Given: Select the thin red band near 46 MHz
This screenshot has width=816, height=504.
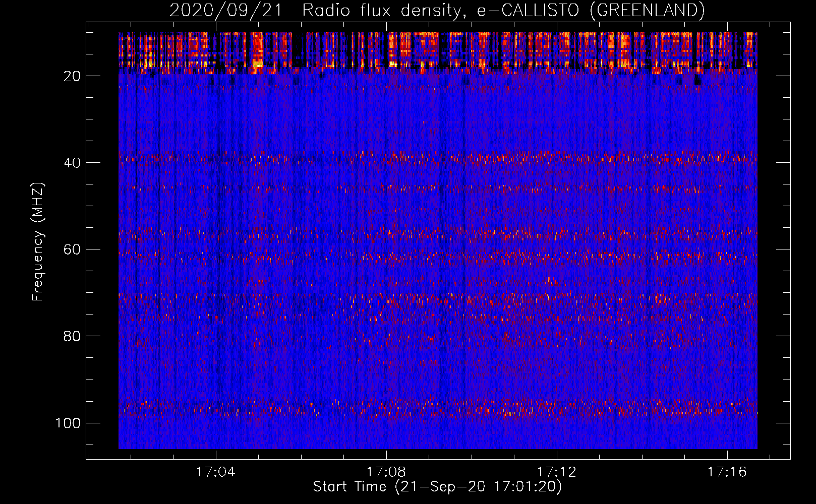Looking at the screenshot, I should (438, 190).
